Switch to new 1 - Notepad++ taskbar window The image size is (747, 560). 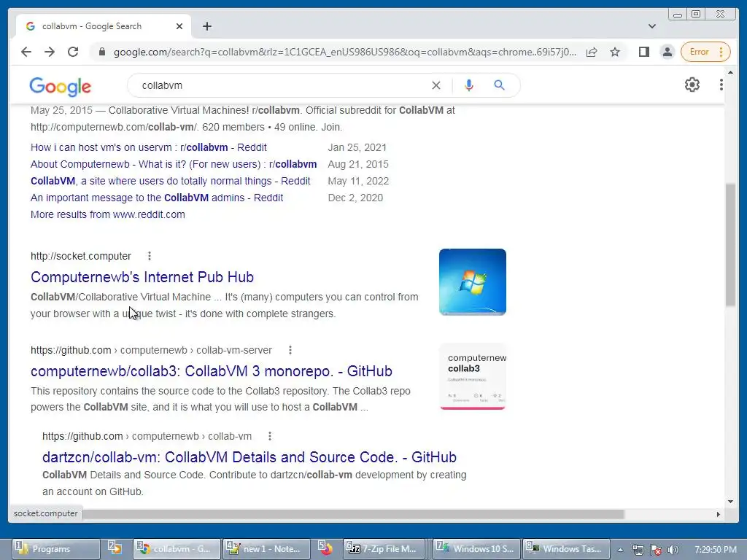click(267, 549)
